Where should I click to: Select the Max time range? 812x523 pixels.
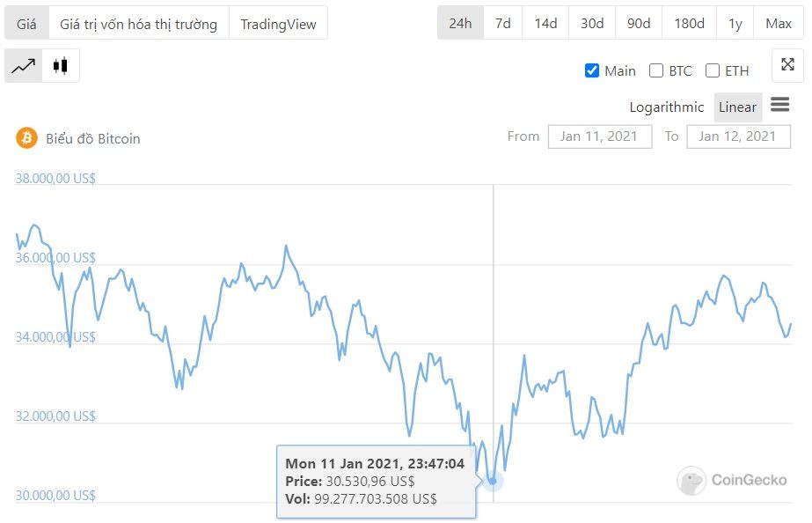coord(779,23)
